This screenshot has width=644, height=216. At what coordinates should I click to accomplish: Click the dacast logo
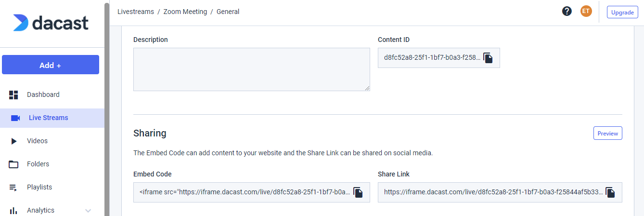coord(51,23)
